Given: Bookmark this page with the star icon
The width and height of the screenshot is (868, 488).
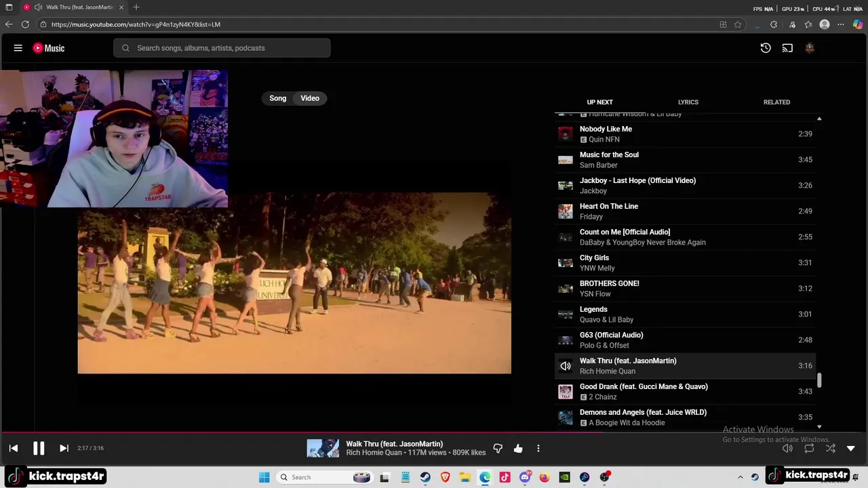Looking at the screenshot, I should [x=738, y=24].
